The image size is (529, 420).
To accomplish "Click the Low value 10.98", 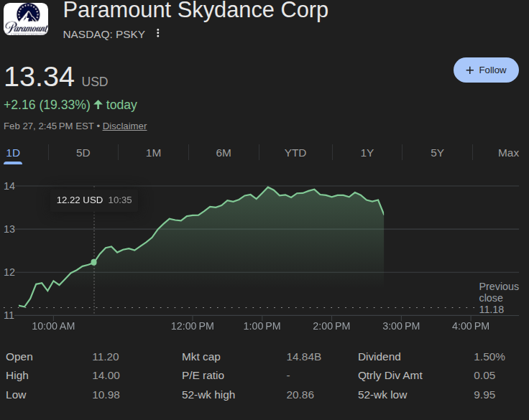I will [x=106, y=395].
